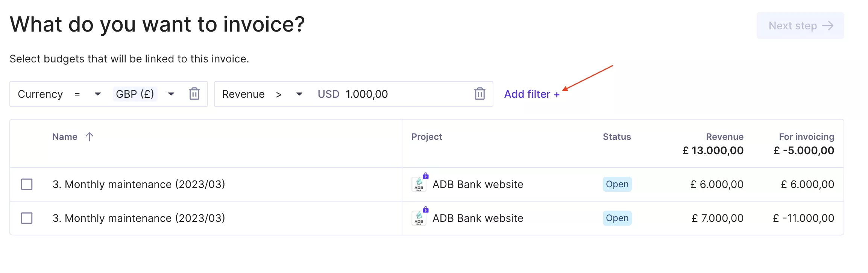Click ADB Bank website in second row

pos(478,218)
